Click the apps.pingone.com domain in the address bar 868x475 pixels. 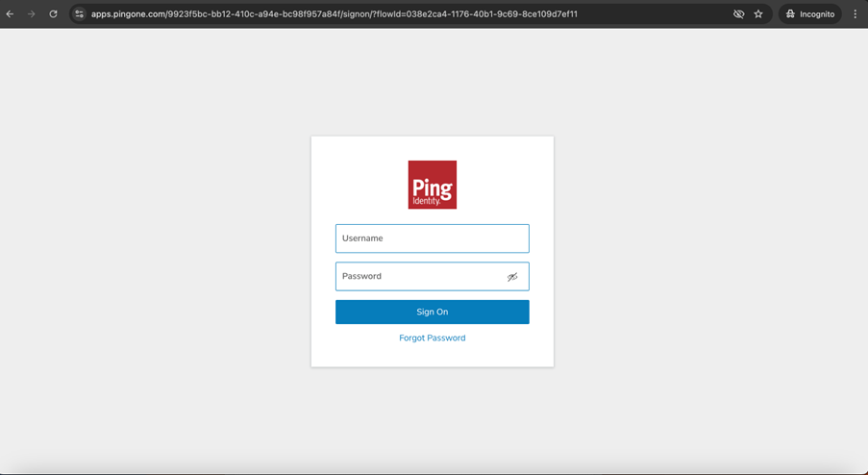[129, 14]
